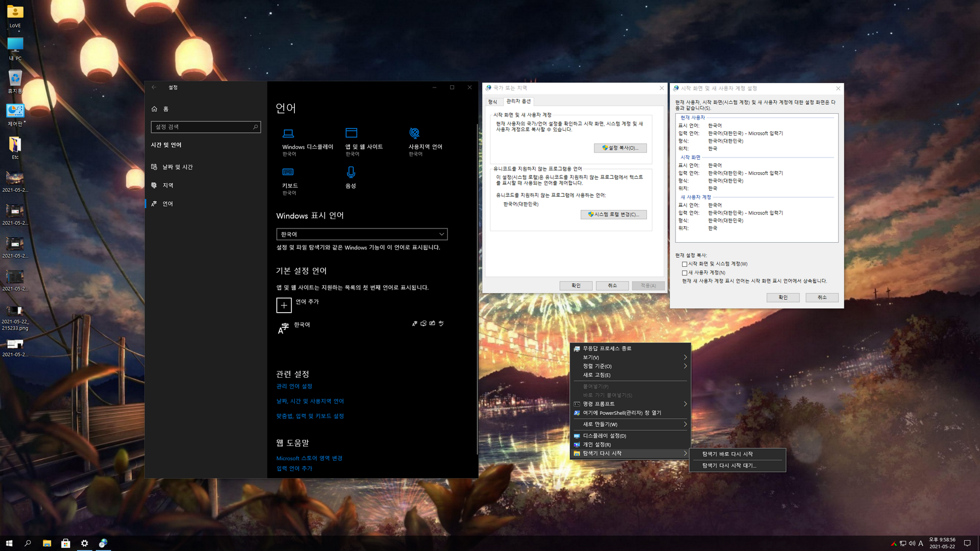
Task: Click the network icon in system tray
Action: click(903, 543)
